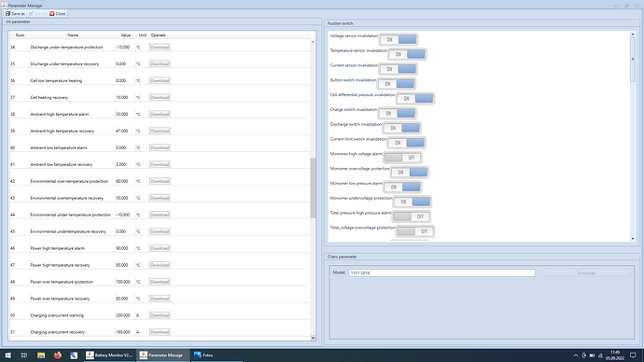Select value 200.000 of Charging overcurrent warning
644x362 pixels.
(123, 315)
